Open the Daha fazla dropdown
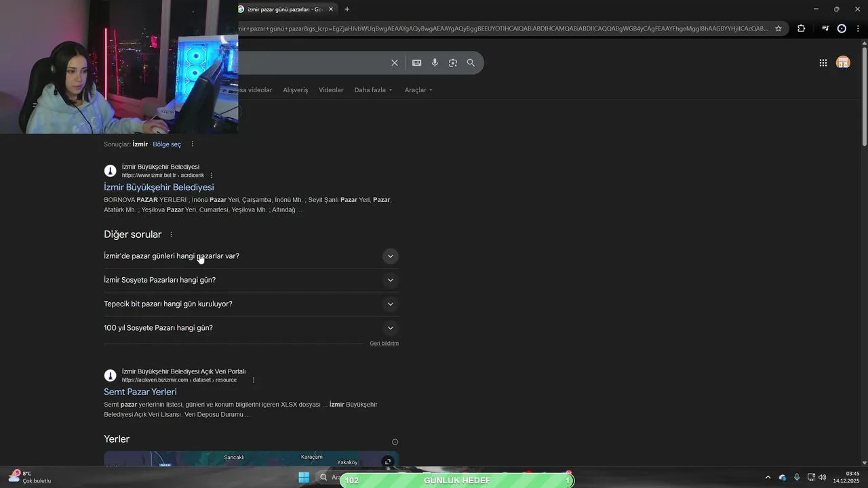Image resolution: width=868 pixels, height=488 pixels. pyautogui.click(x=373, y=90)
